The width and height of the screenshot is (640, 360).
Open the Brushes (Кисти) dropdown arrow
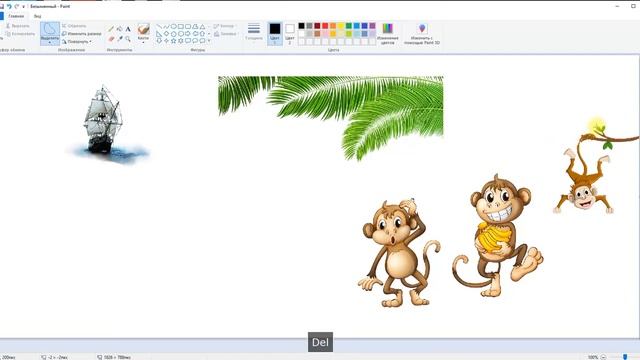click(x=143, y=42)
